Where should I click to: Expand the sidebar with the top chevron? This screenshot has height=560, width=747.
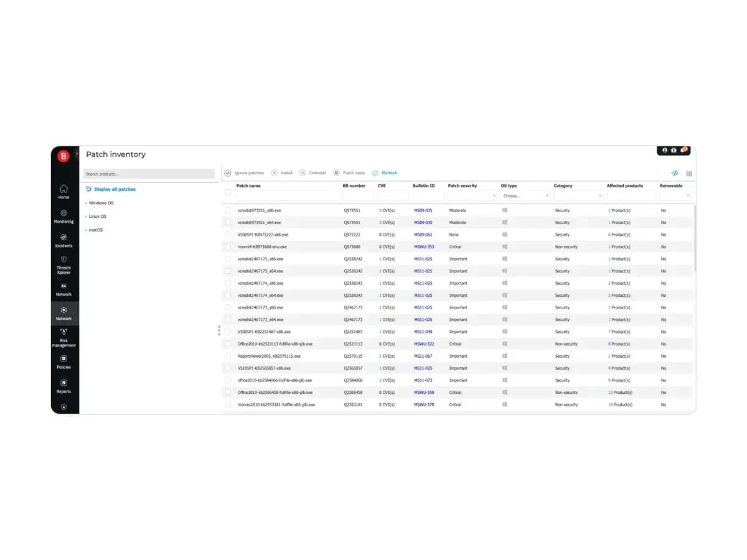pyautogui.click(x=77, y=153)
